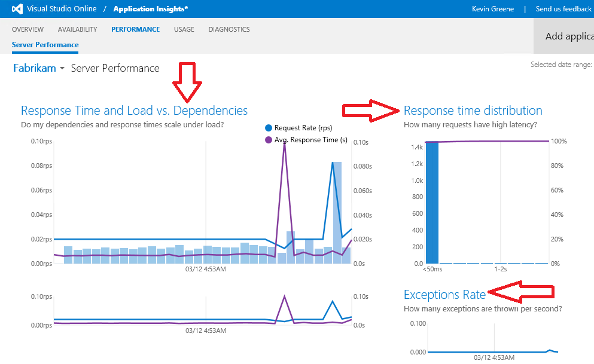Open the Exceptions Rate chart
The width and height of the screenshot is (594, 364).
[444, 295]
